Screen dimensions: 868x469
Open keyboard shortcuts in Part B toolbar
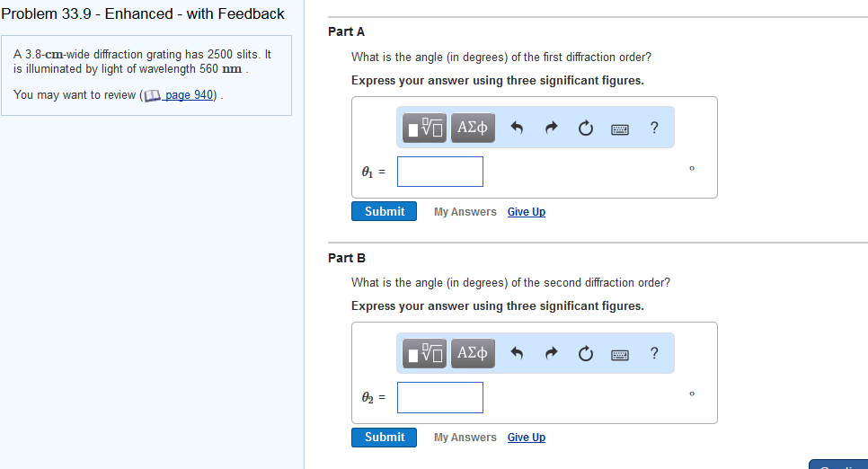click(620, 354)
